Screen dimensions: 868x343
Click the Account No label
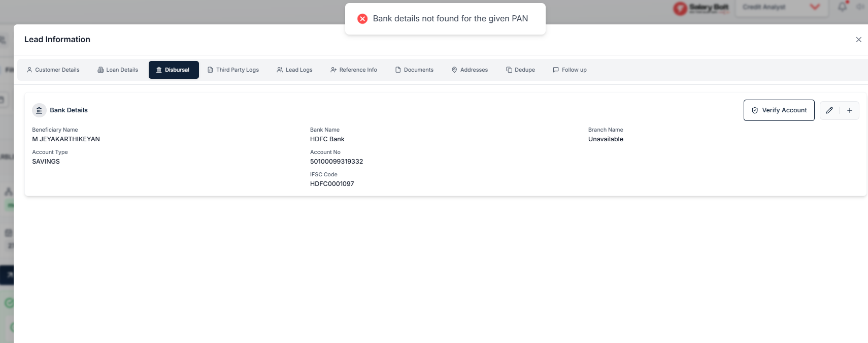(325, 152)
